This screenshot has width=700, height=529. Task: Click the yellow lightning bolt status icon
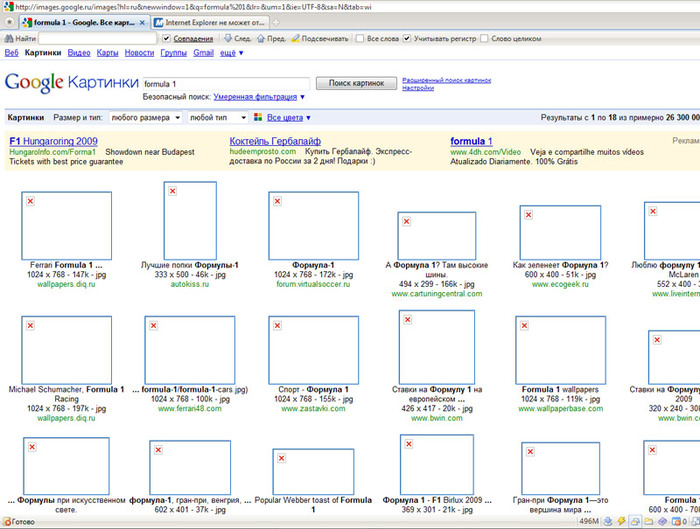[621, 521]
